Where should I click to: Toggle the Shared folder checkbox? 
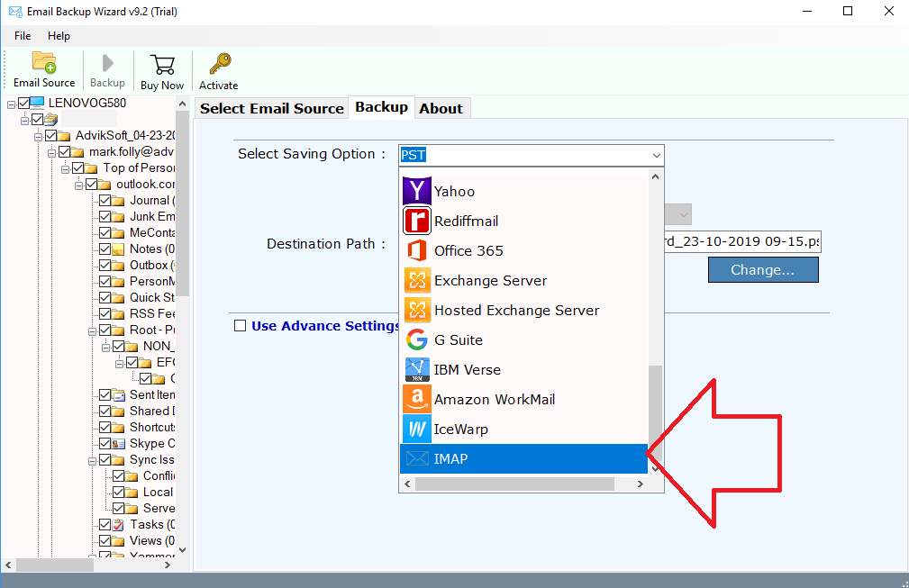(x=105, y=412)
